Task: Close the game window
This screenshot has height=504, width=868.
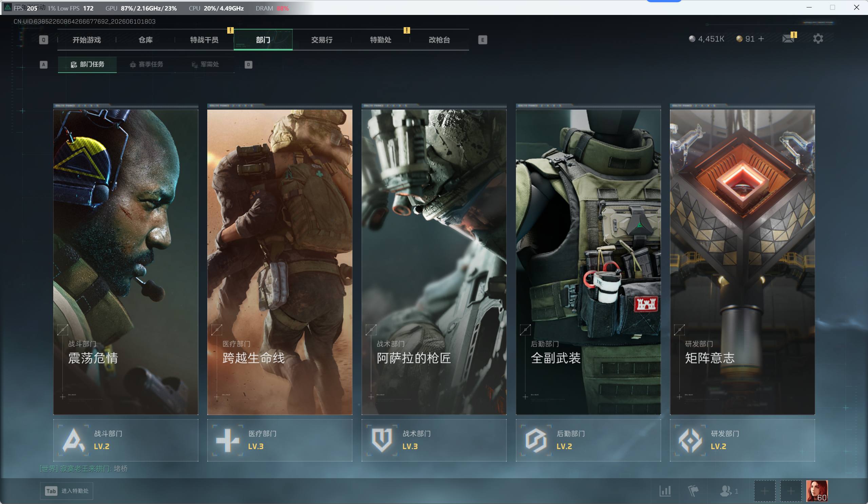Action: (x=856, y=7)
